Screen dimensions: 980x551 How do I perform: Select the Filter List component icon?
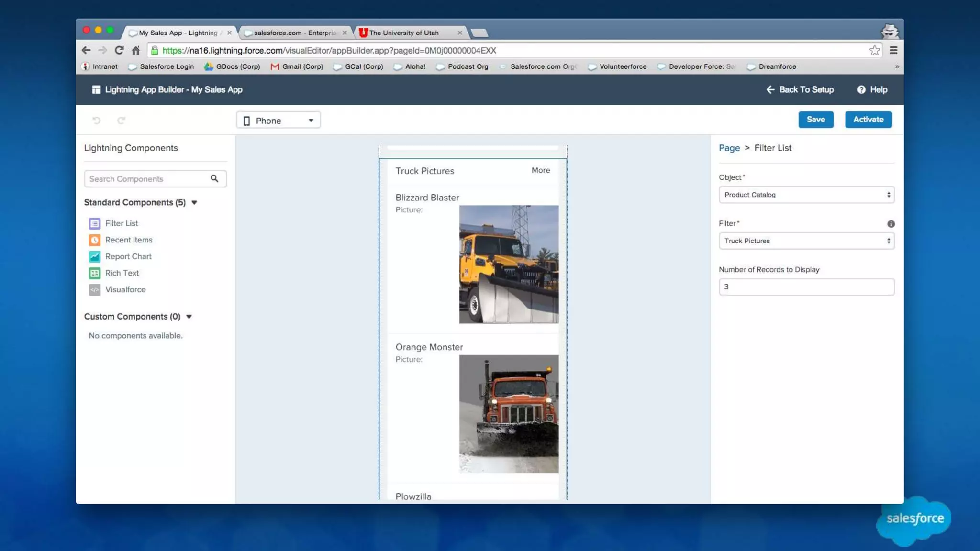coord(95,223)
